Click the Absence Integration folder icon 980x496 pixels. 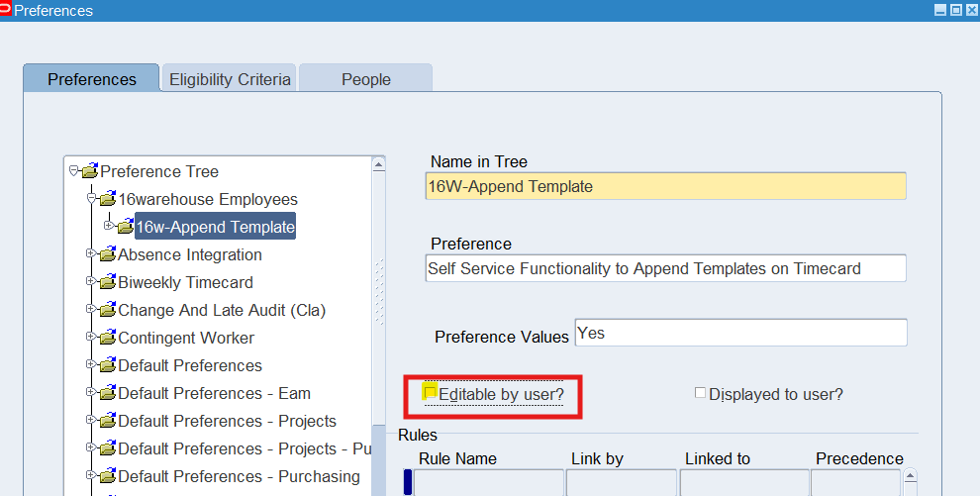click(107, 254)
